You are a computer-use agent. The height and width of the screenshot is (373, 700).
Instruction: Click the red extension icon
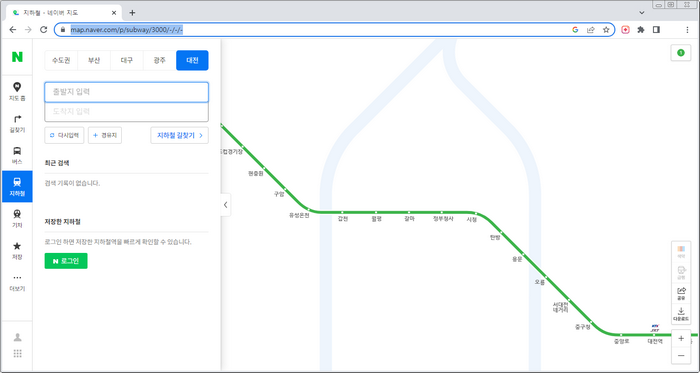(625, 30)
